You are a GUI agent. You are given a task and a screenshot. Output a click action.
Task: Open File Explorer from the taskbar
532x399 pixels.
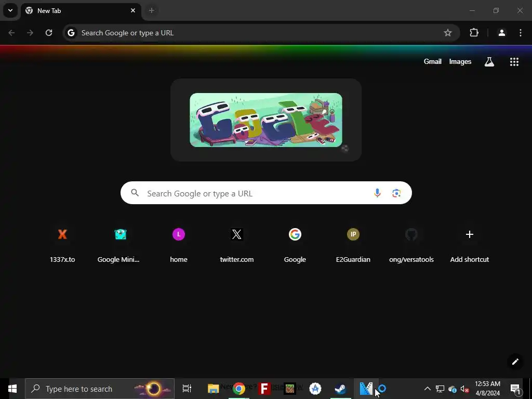point(213,389)
